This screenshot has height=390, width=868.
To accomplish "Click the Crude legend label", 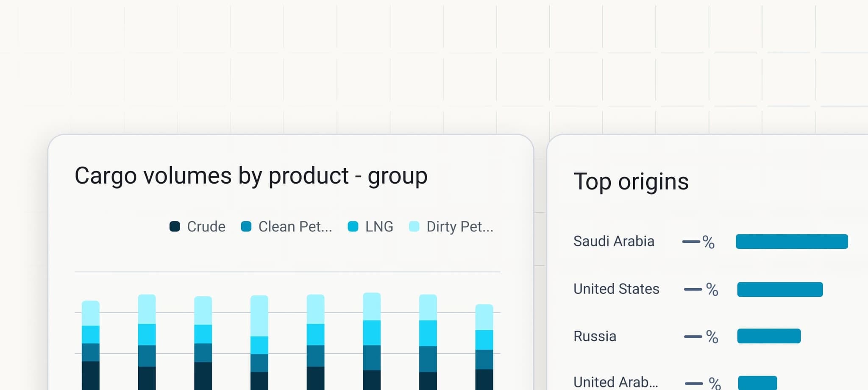I will click(206, 227).
